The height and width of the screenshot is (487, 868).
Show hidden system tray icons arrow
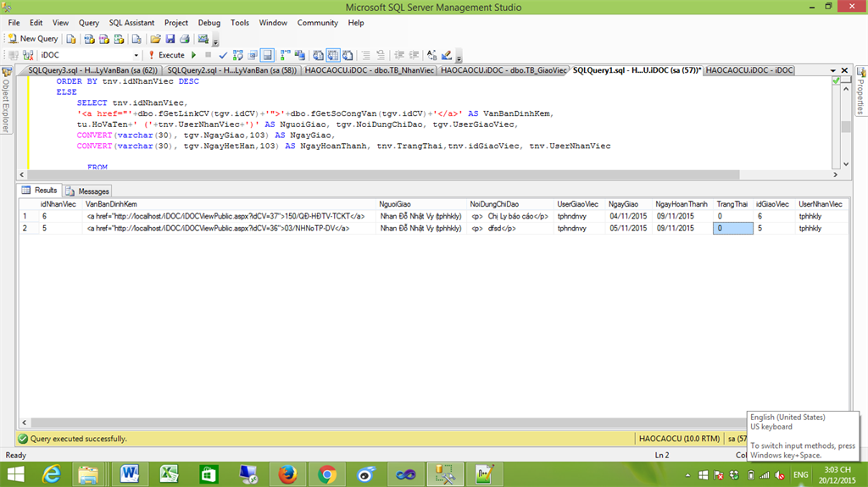(687, 475)
